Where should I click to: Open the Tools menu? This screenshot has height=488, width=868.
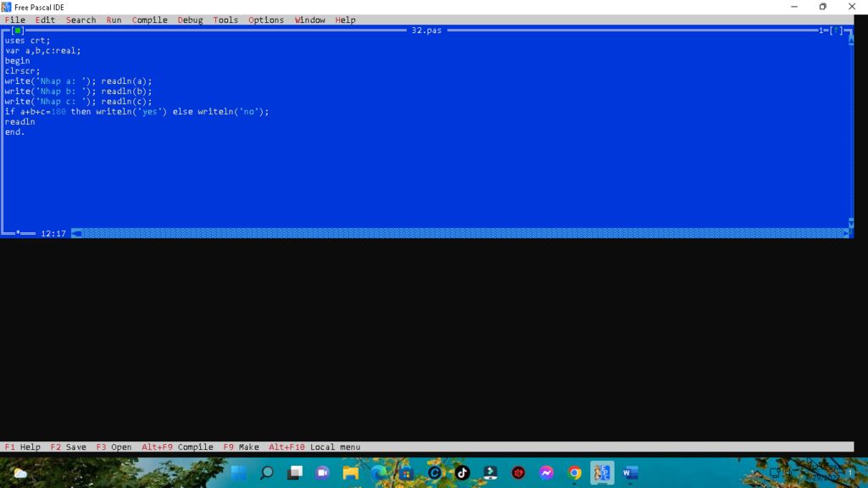click(x=225, y=20)
